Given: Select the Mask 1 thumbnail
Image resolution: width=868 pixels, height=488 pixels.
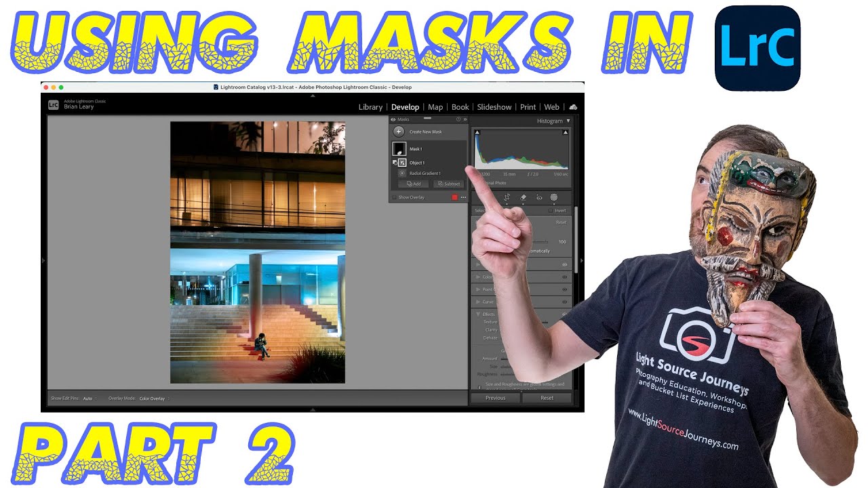Looking at the screenshot, I should (x=399, y=148).
